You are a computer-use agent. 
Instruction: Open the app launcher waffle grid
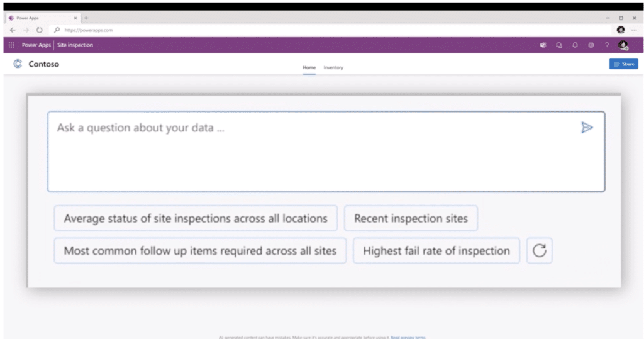(11, 45)
